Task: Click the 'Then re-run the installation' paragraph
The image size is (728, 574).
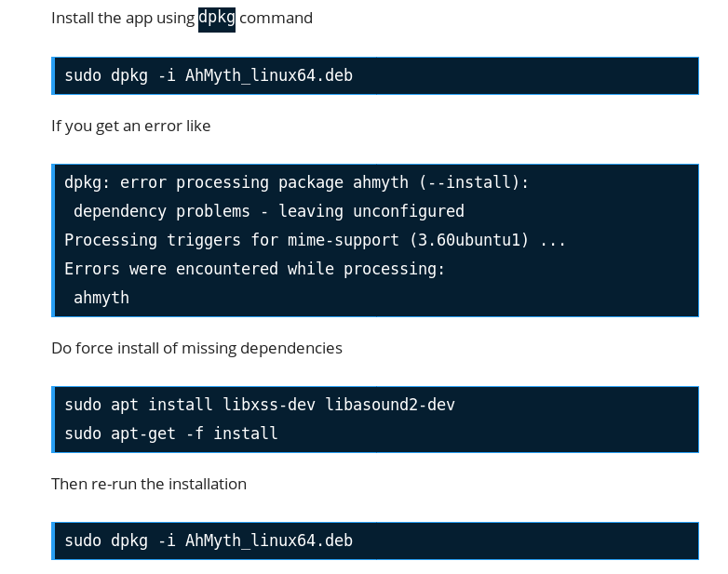Action: tap(149, 484)
